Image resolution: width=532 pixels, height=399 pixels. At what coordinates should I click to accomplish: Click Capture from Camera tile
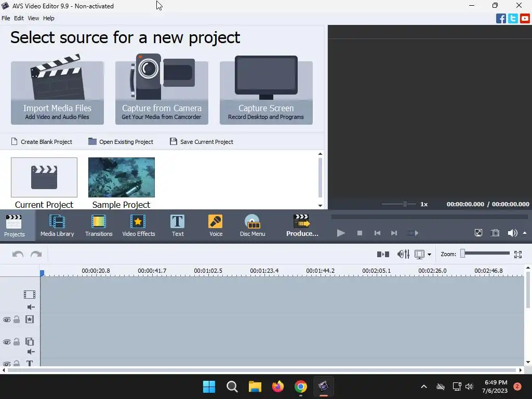(x=162, y=92)
